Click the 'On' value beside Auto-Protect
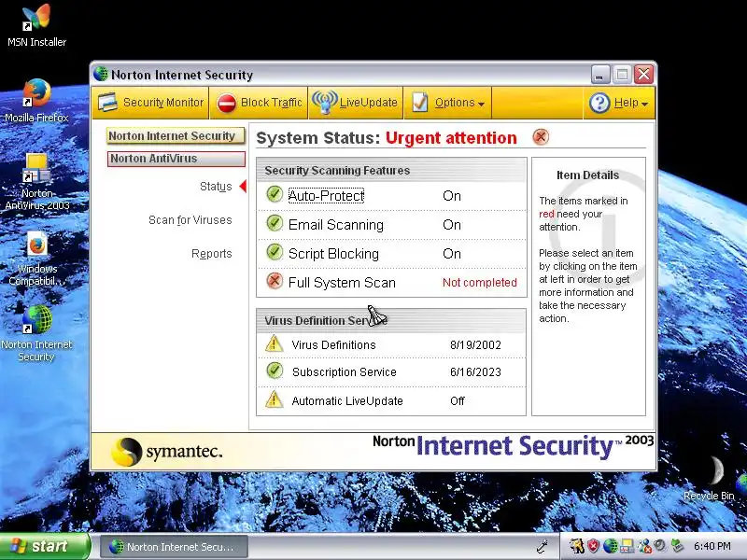The image size is (747, 560). [452, 196]
